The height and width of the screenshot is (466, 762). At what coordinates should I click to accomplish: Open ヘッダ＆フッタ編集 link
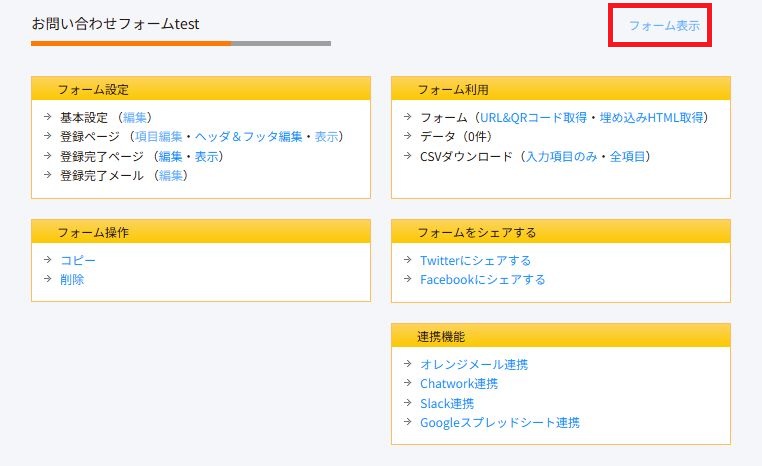click(248, 137)
